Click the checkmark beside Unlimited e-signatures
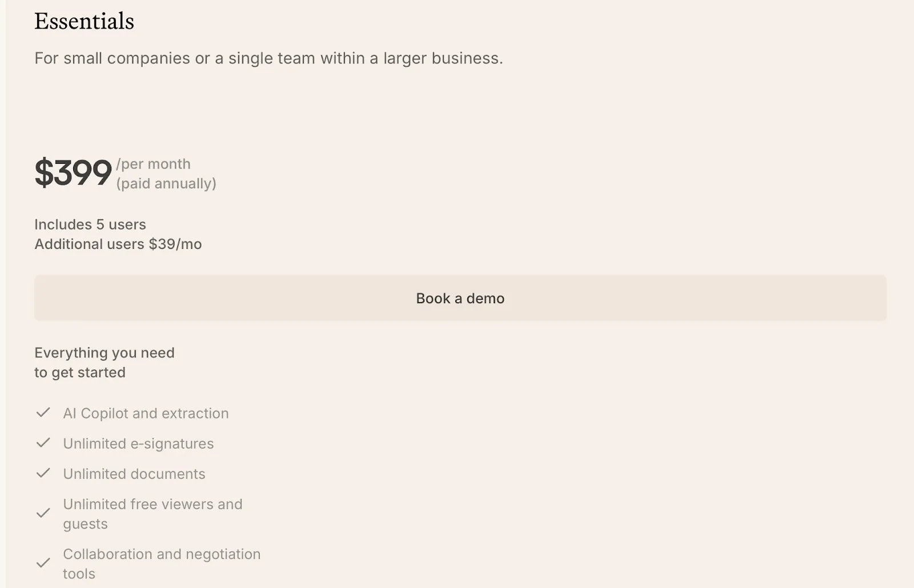 (x=43, y=442)
